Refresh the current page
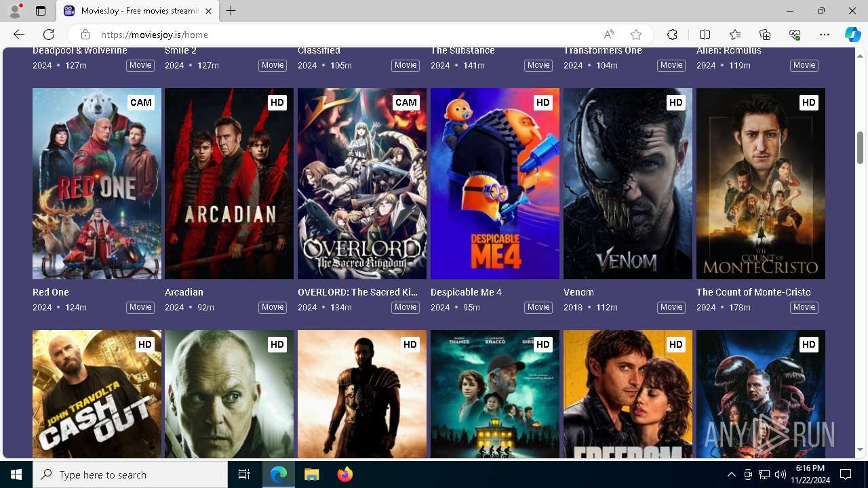The width and height of the screenshot is (868, 488). [49, 35]
